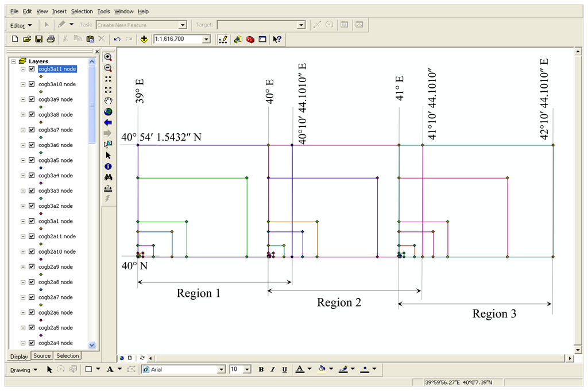Click the fill color paint bucket
The image size is (588, 391).
[x=322, y=369]
